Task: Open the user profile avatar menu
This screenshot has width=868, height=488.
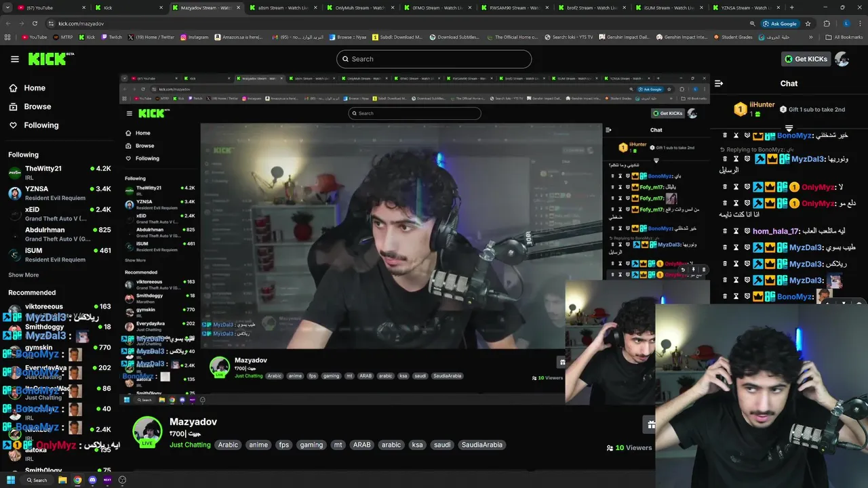Action: (x=842, y=59)
